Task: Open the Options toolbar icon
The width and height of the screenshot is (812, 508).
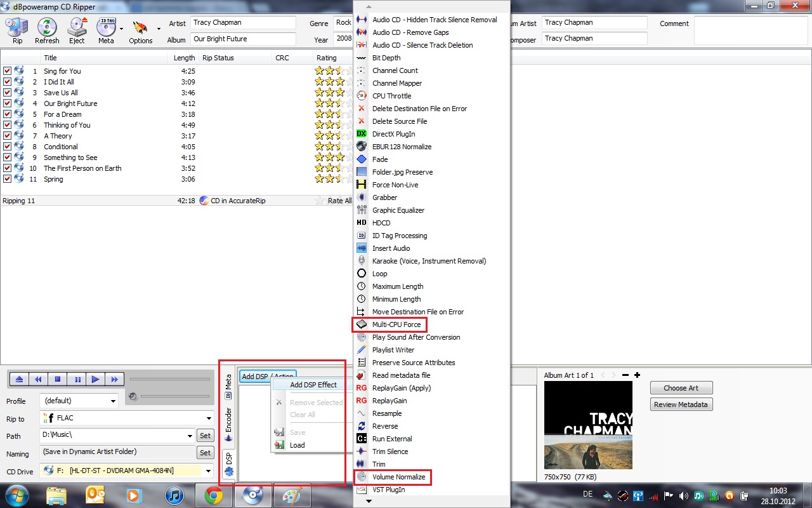Action: point(140,29)
